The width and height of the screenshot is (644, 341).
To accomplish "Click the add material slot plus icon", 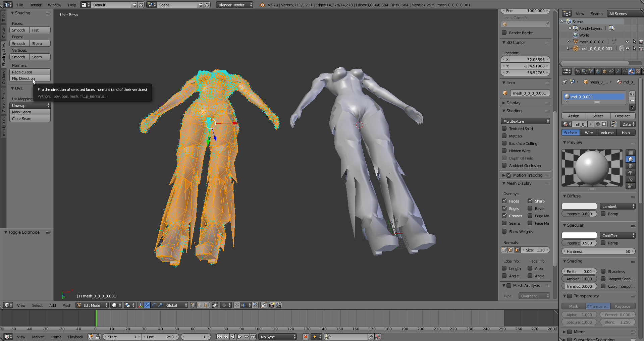I will [x=632, y=94].
